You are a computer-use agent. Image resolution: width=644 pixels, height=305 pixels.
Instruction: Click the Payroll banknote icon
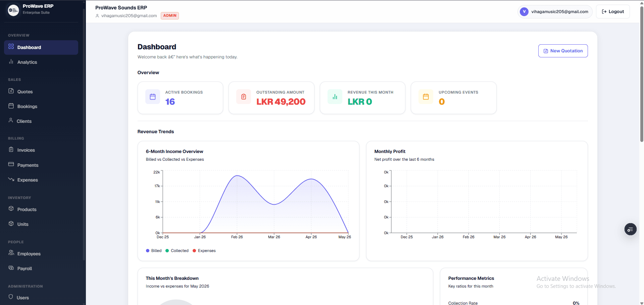click(11, 268)
